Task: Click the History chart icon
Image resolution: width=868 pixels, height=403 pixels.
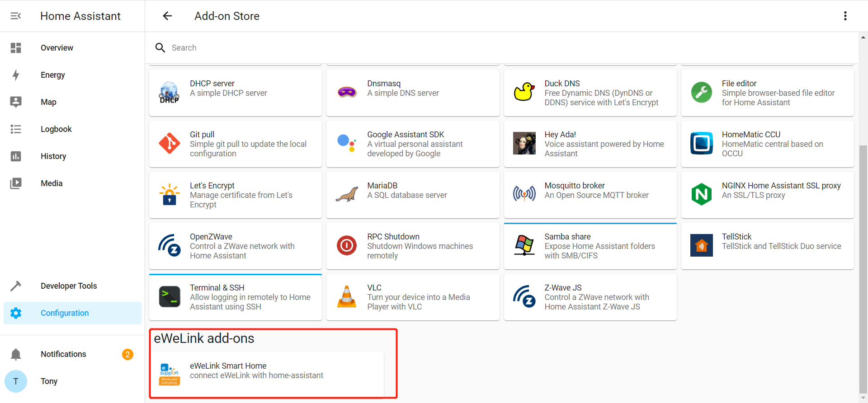Action: [x=16, y=156]
